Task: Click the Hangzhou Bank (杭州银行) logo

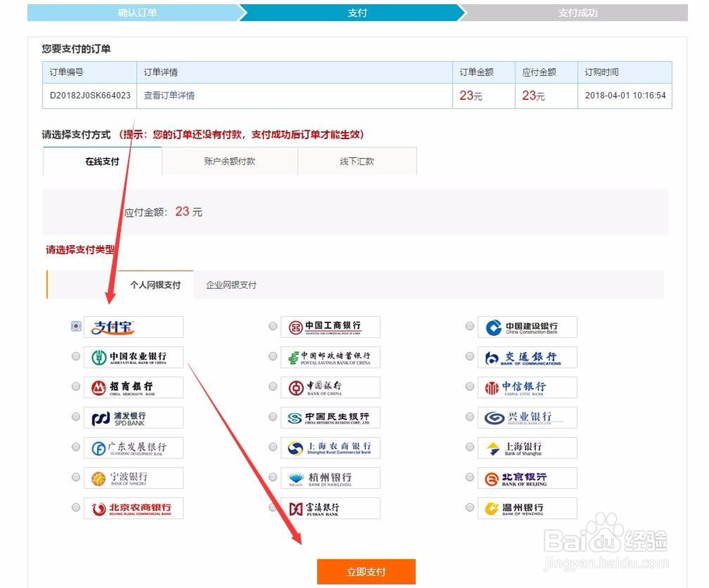Action: (330, 477)
